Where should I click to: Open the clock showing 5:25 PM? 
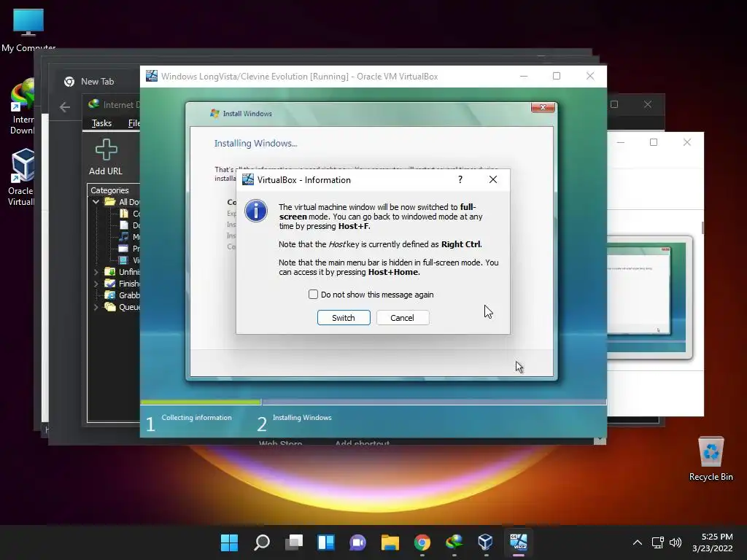713,542
